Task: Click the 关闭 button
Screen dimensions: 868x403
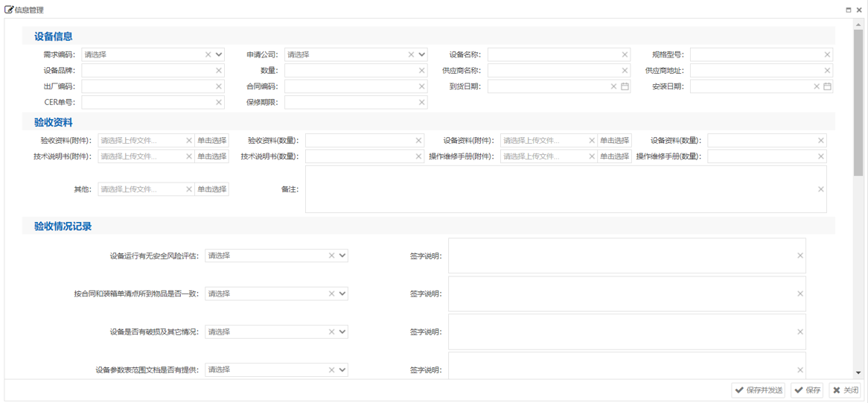Action: pyautogui.click(x=846, y=390)
